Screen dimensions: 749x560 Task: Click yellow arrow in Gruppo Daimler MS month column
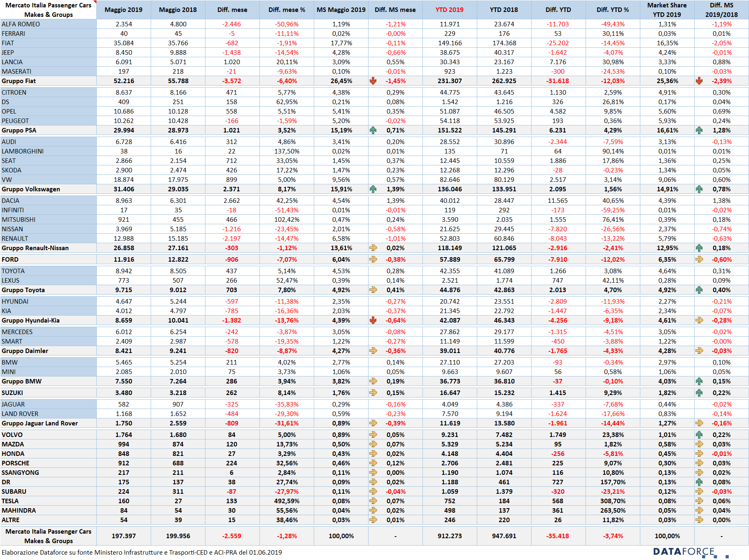(373, 351)
